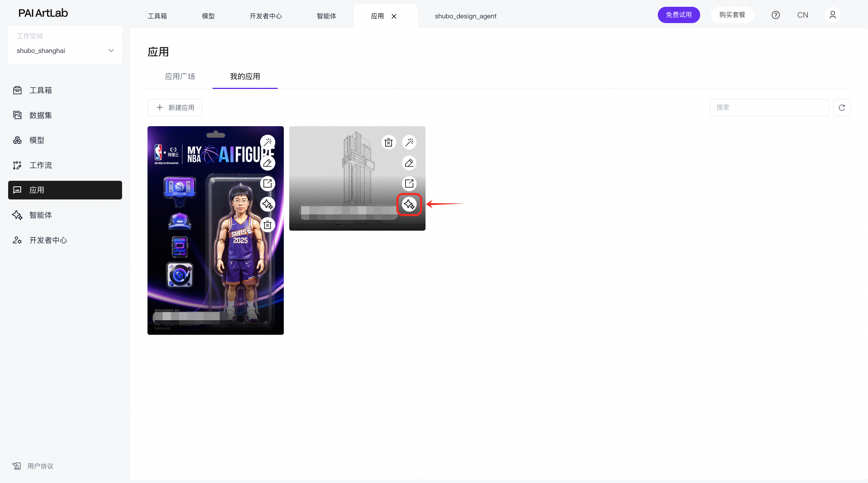
Task: Expand the shubo_shanghai workspace dropdown
Action: (x=111, y=51)
